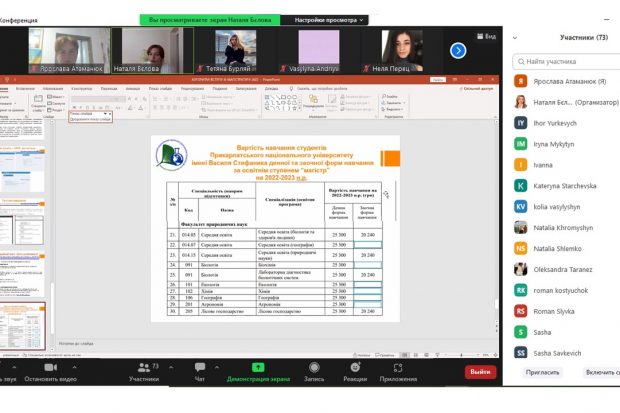The height and width of the screenshot is (413, 620).
Task: Expand the chat options caret
Action: [x=217, y=367]
